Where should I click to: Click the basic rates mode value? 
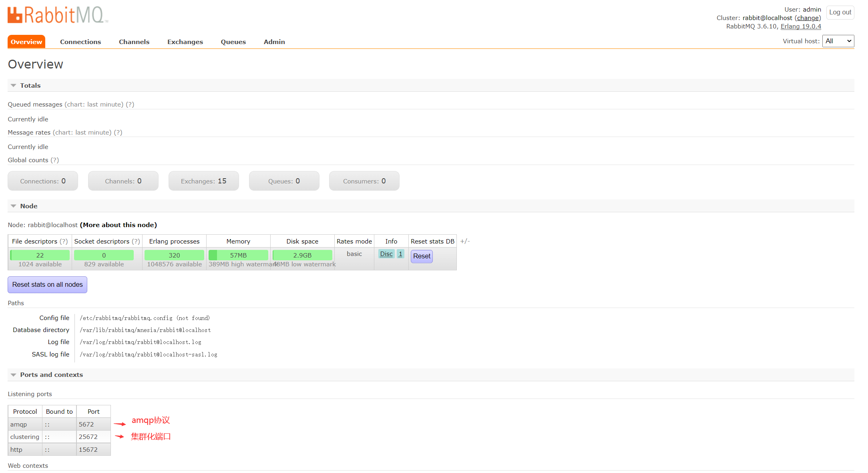pyautogui.click(x=354, y=254)
